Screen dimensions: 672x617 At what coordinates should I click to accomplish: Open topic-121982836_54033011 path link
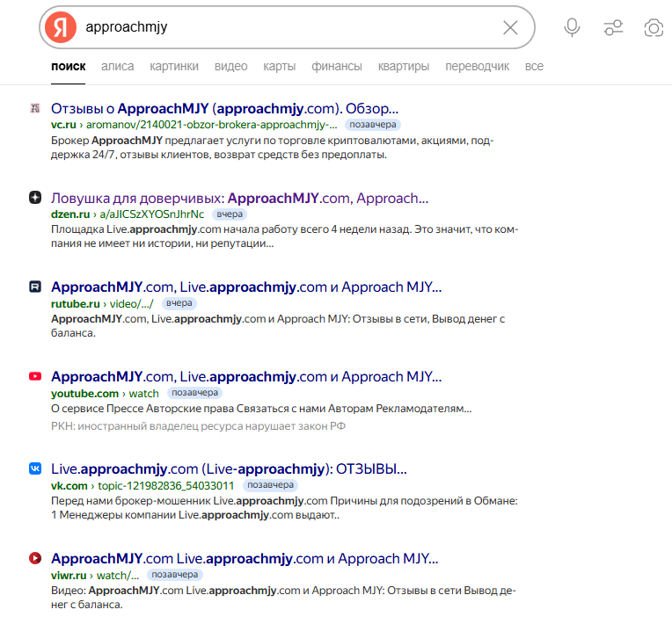click(166, 485)
